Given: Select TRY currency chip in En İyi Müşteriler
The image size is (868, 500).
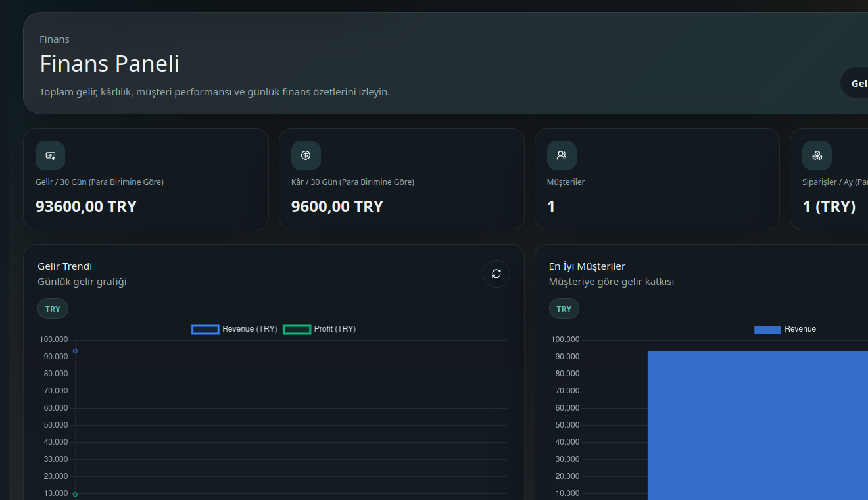Looking at the screenshot, I should [564, 309].
